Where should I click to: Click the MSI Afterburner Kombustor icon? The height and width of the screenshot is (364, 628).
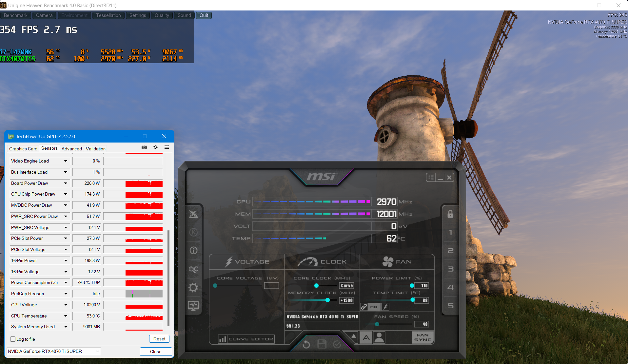click(193, 232)
